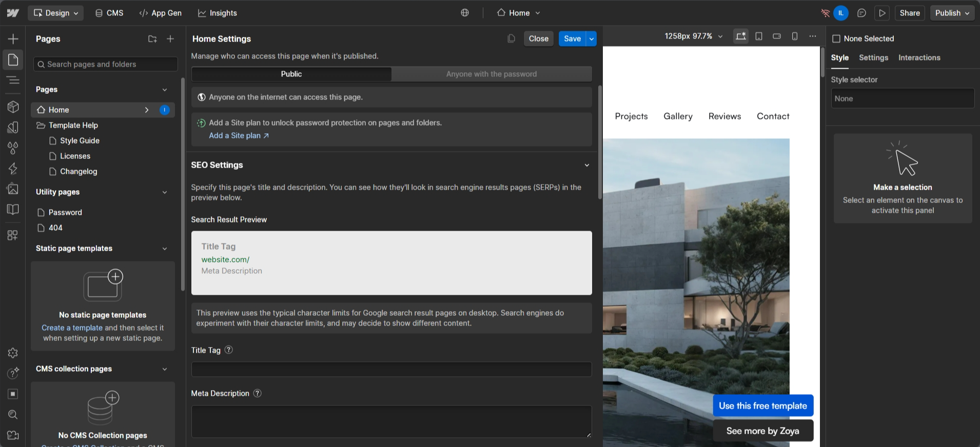Open the Navigator panel icon
Image resolution: width=980 pixels, height=447 pixels.
point(13,80)
